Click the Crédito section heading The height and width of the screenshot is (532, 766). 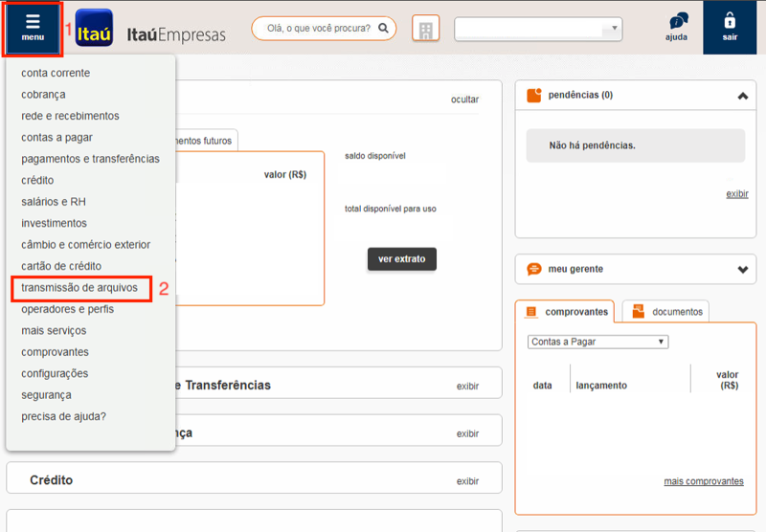[x=52, y=480]
